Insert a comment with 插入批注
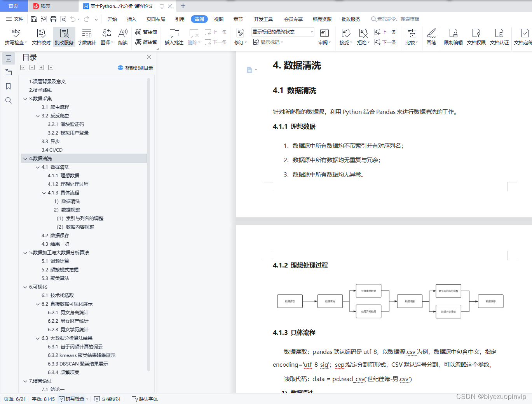 click(174, 37)
